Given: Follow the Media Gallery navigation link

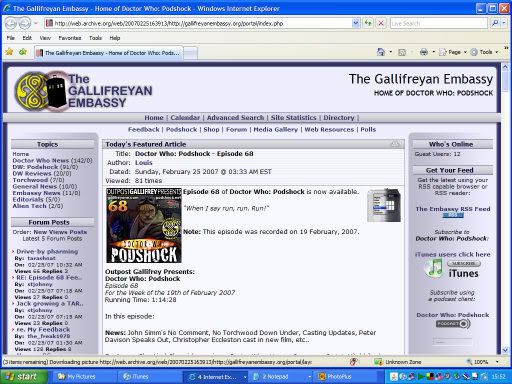Looking at the screenshot, I should [275, 129].
